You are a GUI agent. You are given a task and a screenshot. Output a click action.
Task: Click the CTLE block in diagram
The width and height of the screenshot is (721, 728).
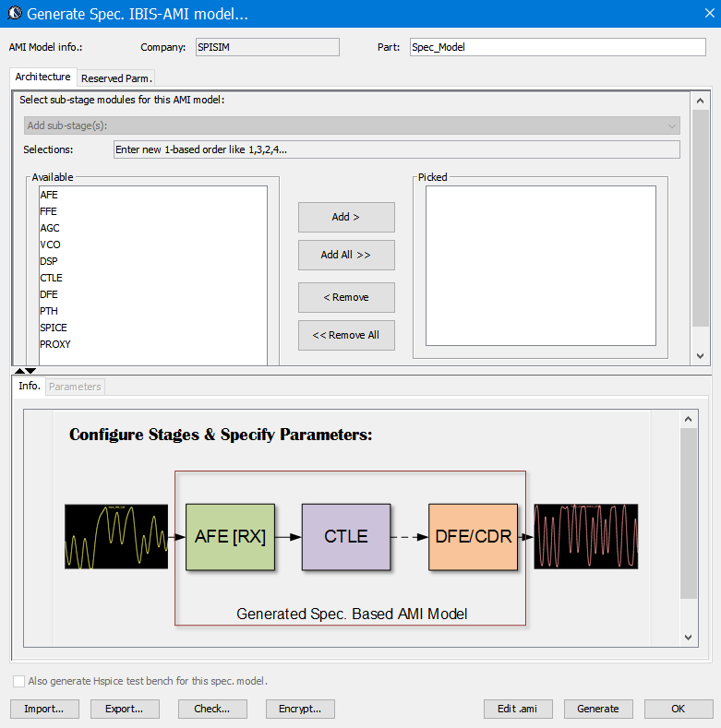point(345,537)
